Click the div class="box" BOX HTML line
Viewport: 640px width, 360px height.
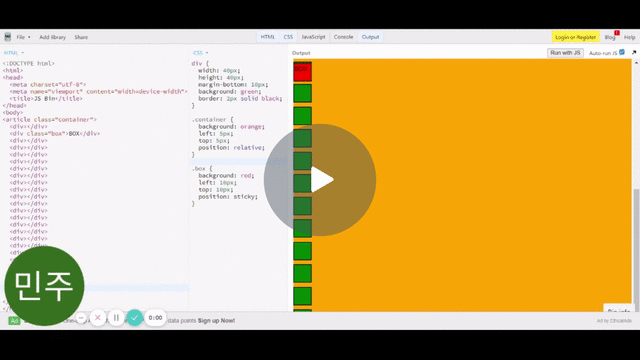tap(55, 133)
